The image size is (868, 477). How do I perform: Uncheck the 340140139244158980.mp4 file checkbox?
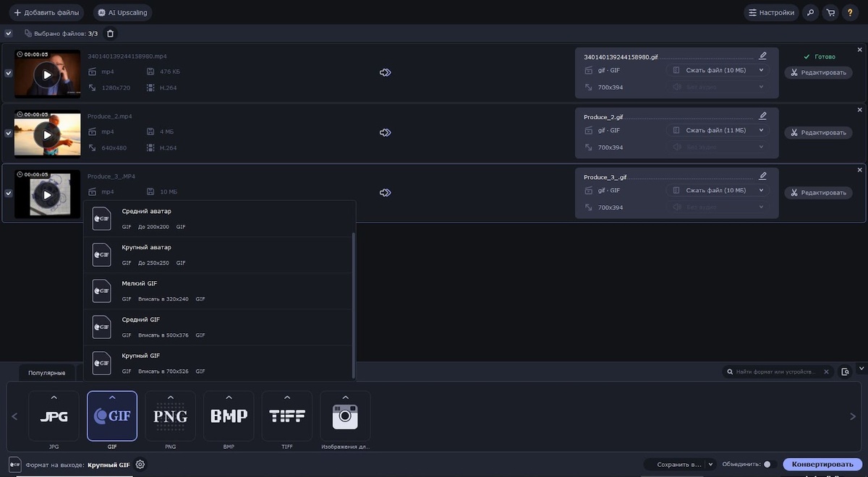9,73
